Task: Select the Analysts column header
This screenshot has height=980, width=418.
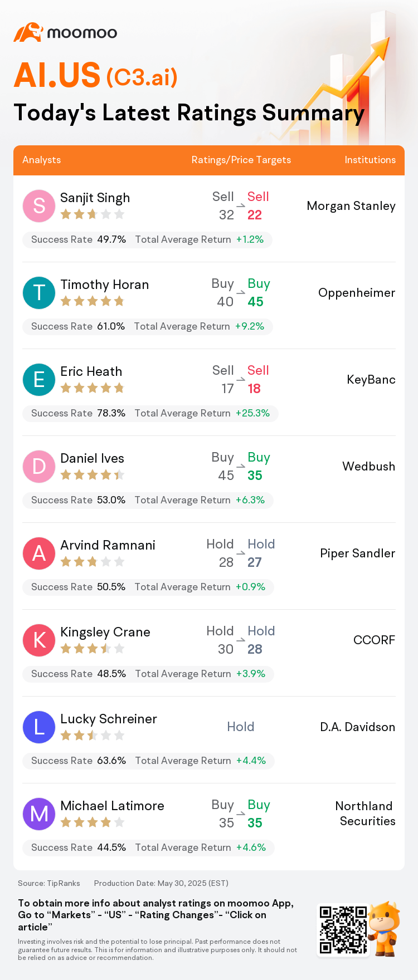Action: [x=42, y=160]
